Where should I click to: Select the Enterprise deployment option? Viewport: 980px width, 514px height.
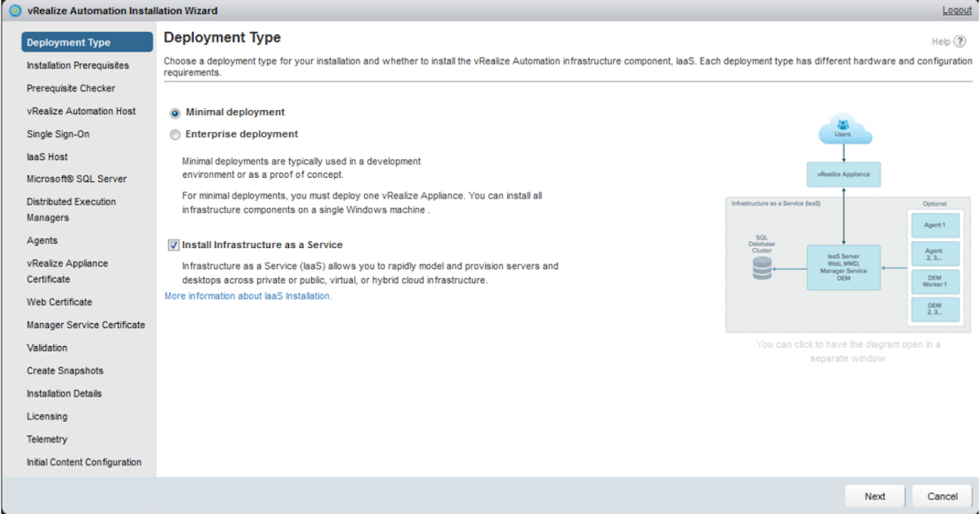pos(175,134)
